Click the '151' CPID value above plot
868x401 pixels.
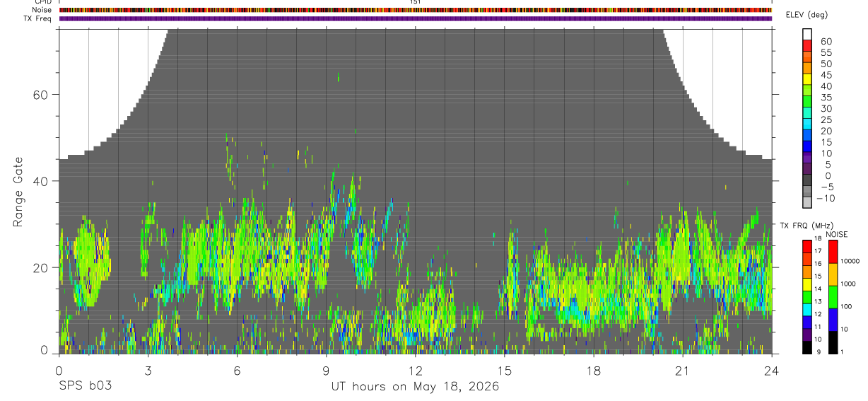point(415,2)
